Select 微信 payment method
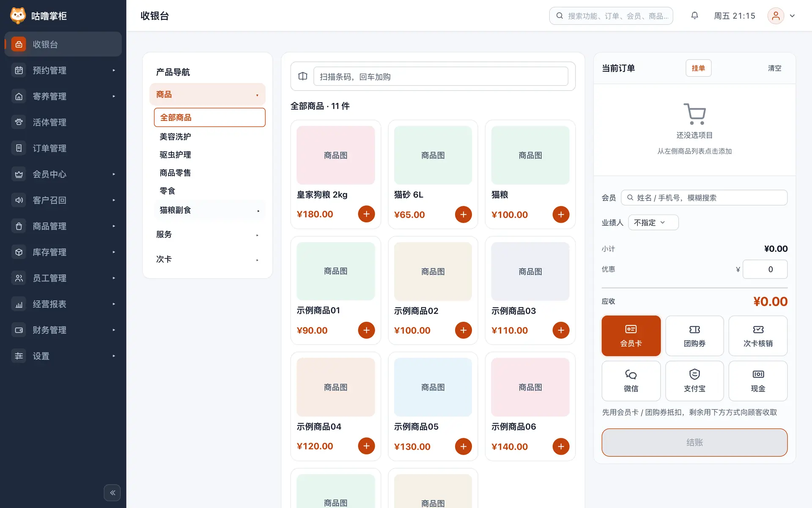The width and height of the screenshot is (812, 508). pos(631,381)
